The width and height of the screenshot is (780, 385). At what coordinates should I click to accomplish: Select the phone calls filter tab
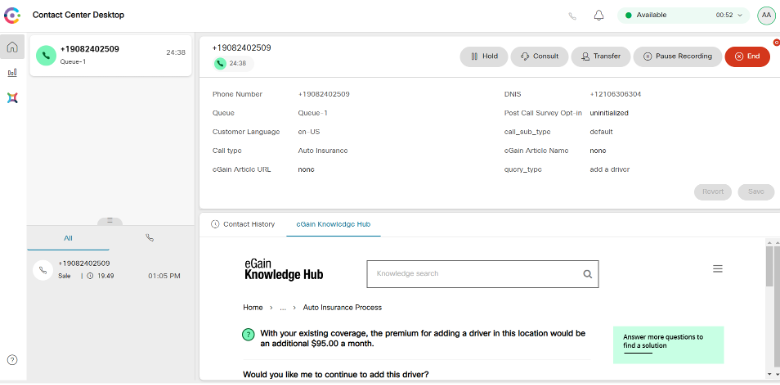pyautogui.click(x=149, y=238)
